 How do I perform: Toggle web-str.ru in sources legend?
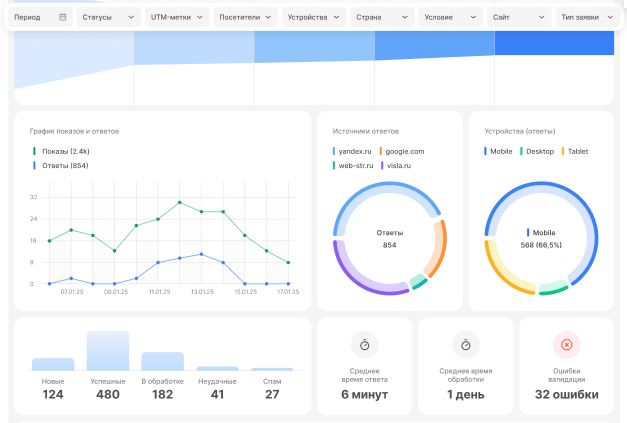pyautogui.click(x=353, y=165)
